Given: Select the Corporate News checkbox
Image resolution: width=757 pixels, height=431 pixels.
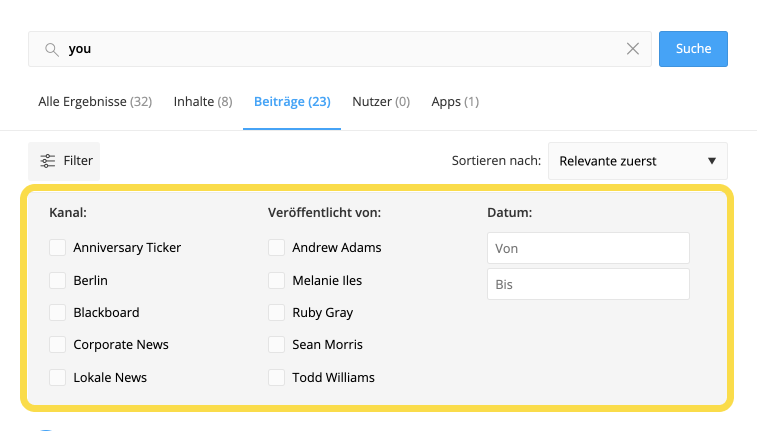Looking at the screenshot, I should coord(57,345).
